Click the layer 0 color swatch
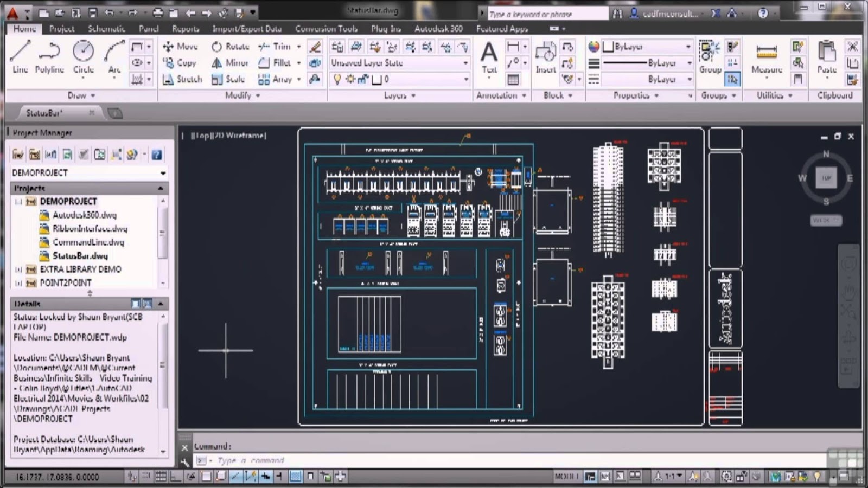This screenshot has height=488, width=868. click(376, 80)
